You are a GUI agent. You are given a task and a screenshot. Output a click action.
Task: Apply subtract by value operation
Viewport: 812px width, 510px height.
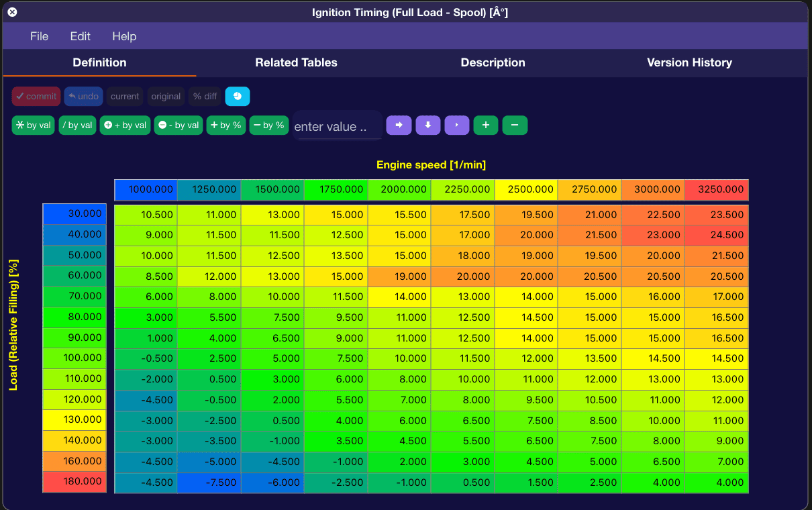point(179,125)
